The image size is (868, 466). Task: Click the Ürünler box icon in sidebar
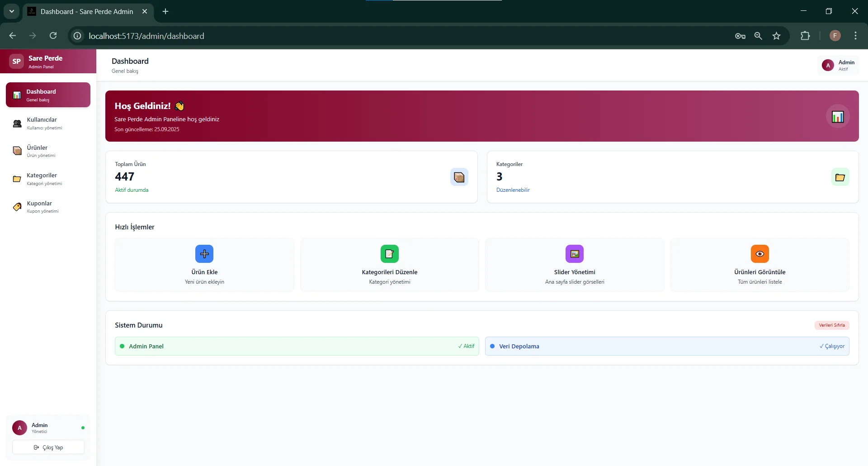pos(17,151)
